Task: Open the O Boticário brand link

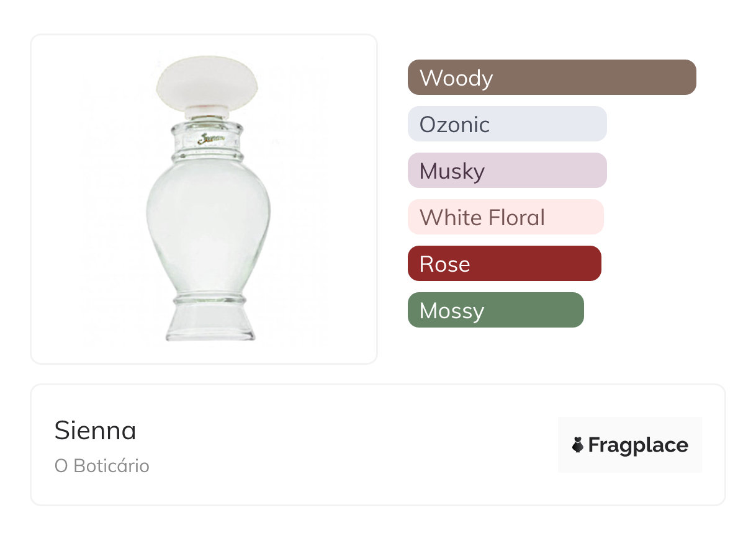Action: coord(102,466)
